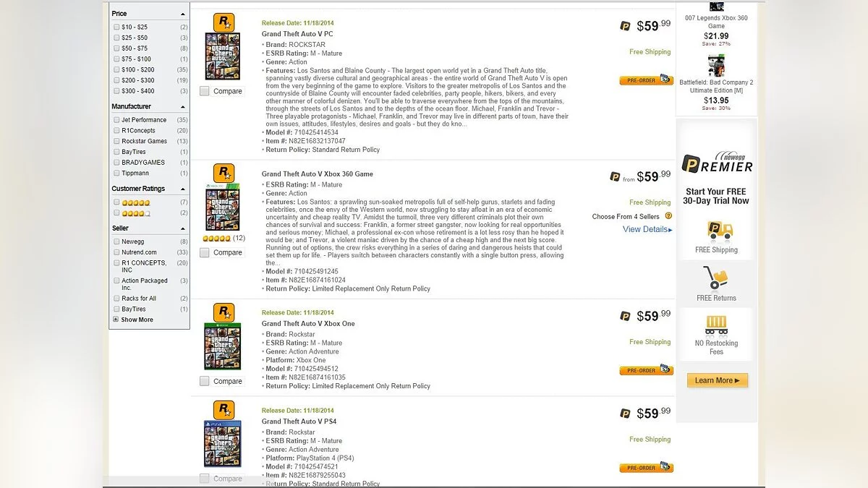Click View Details for Xbox 360 game
This screenshot has width=868, height=488.
pyautogui.click(x=647, y=229)
